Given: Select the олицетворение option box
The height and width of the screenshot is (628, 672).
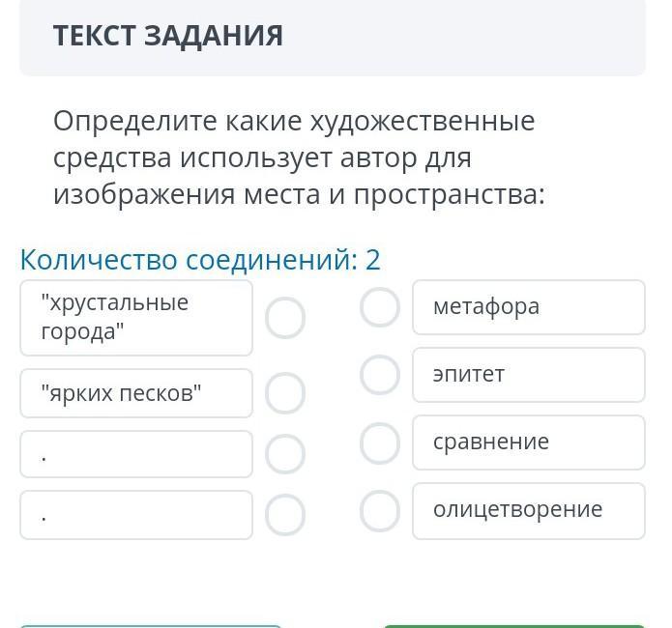Looking at the screenshot, I should (x=528, y=510).
